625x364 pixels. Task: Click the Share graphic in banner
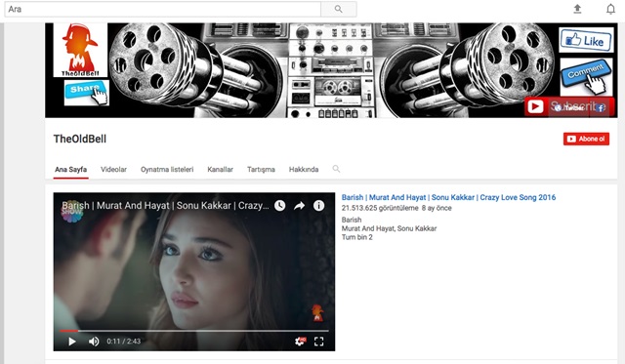(87, 93)
